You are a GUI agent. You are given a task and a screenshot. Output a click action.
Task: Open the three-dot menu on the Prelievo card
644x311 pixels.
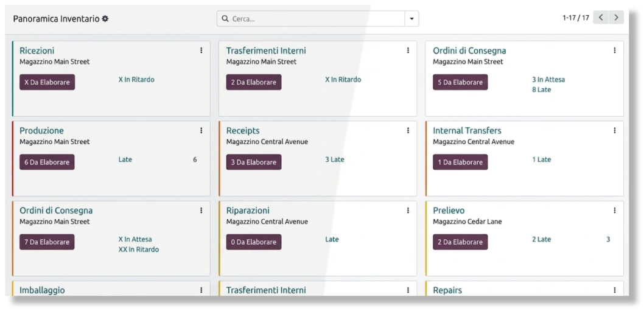[x=614, y=211]
